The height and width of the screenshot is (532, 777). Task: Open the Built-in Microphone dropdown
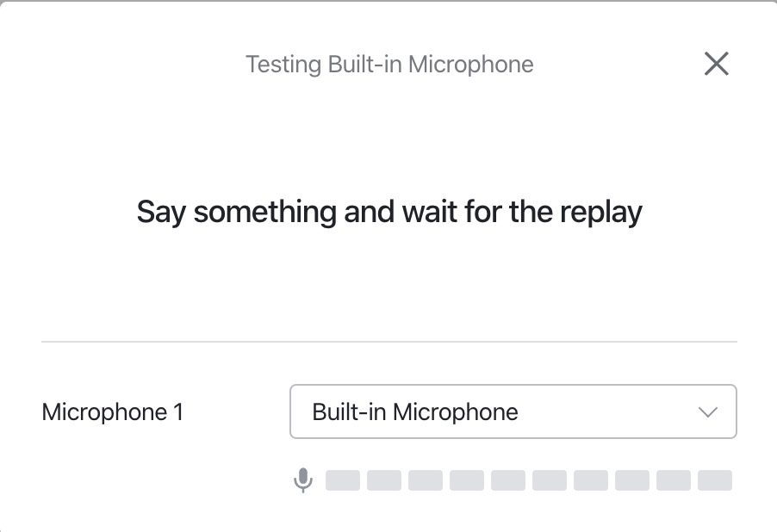coord(513,411)
